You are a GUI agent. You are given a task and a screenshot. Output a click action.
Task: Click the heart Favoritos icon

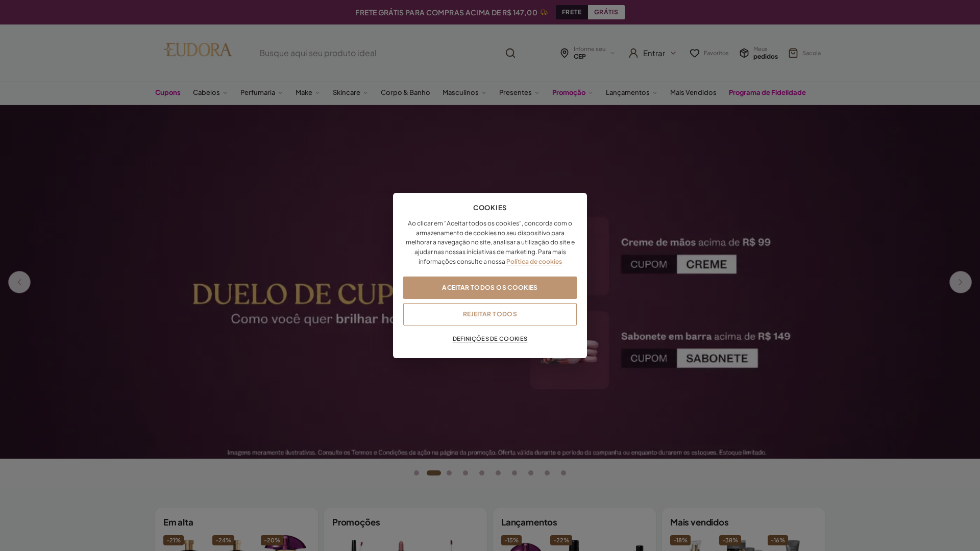tap(695, 53)
